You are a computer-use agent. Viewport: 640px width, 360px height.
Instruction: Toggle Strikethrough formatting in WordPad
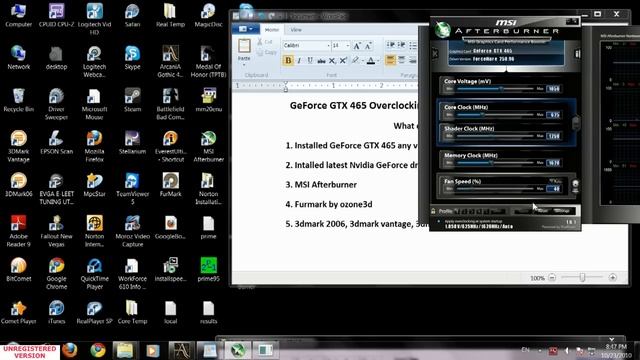(322, 61)
